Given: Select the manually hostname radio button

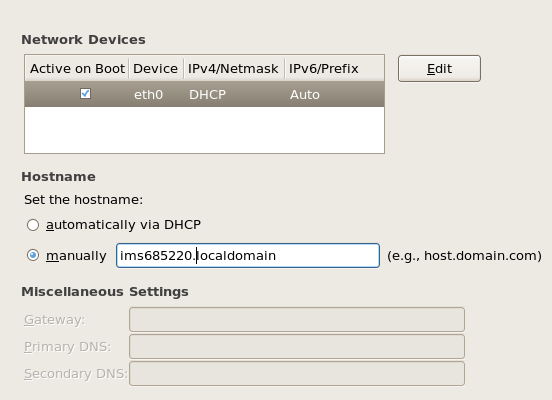Looking at the screenshot, I should 33,255.
